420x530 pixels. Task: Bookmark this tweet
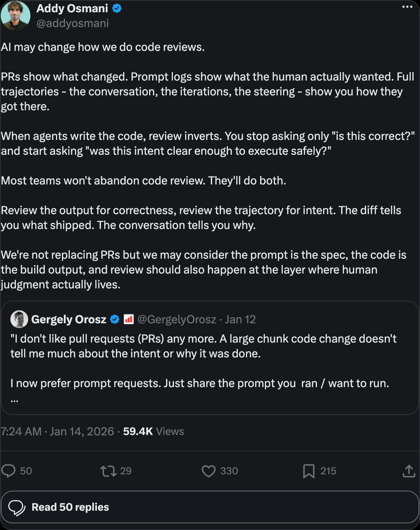point(309,471)
